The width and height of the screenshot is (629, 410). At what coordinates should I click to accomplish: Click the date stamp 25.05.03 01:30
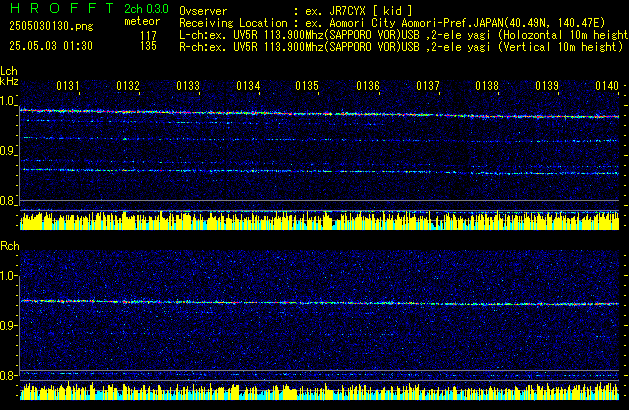(51, 46)
